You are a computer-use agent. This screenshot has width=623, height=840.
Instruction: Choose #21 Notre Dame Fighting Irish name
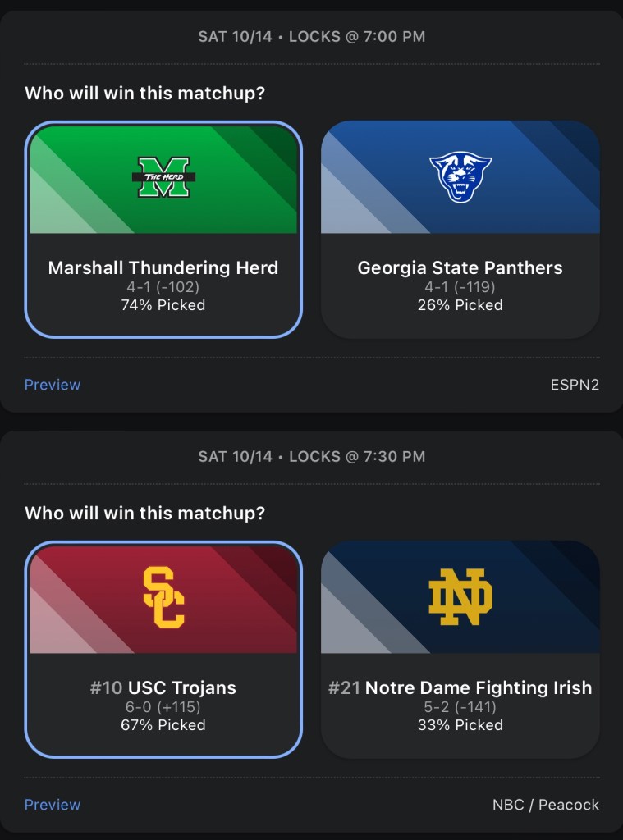pyautogui.click(x=460, y=687)
